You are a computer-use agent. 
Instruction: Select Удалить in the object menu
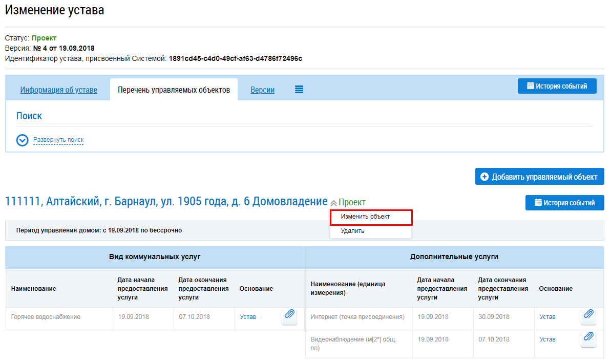(352, 231)
